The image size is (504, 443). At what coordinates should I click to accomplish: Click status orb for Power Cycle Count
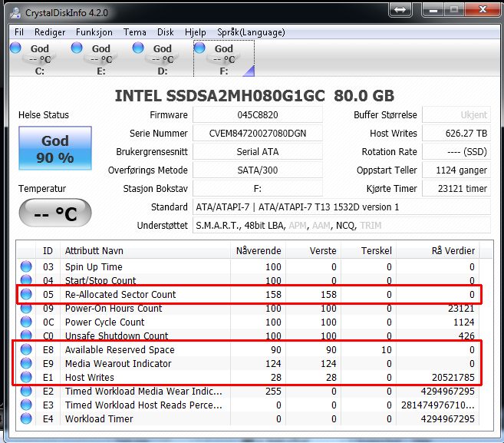[x=26, y=322]
